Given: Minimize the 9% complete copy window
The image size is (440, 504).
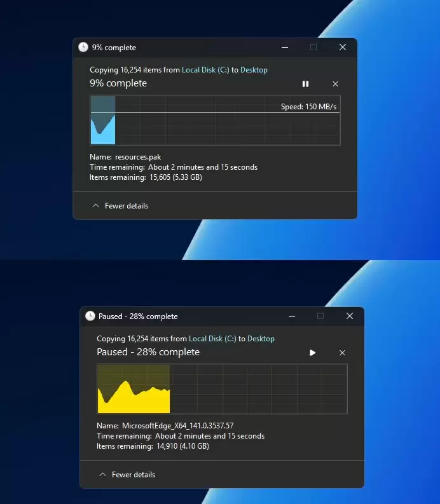Looking at the screenshot, I should click(x=284, y=47).
